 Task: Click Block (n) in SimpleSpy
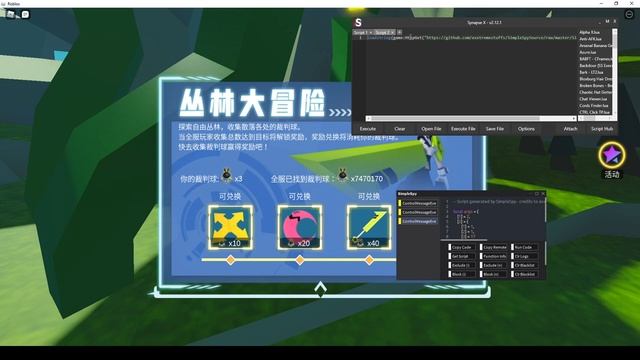pyautogui.click(x=493, y=274)
